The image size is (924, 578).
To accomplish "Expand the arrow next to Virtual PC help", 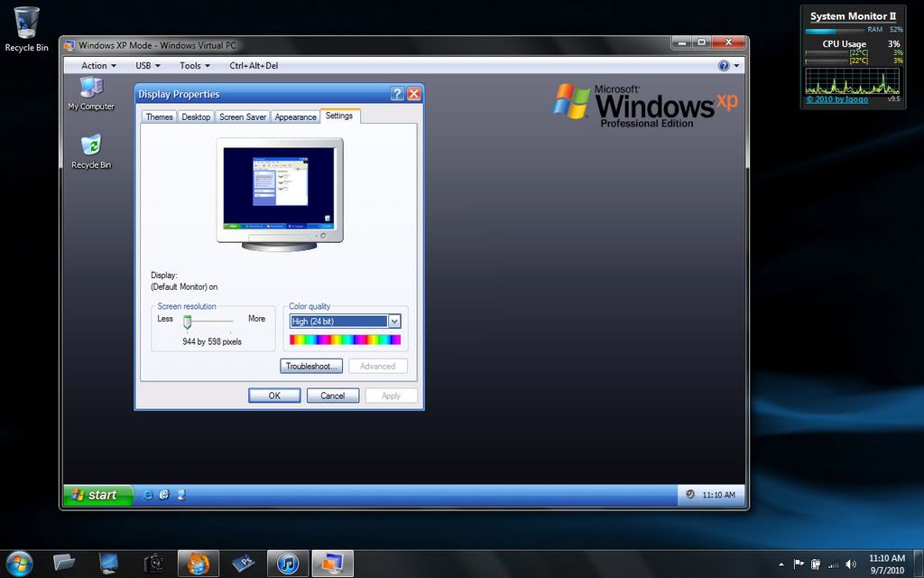I will pyautogui.click(x=736, y=66).
